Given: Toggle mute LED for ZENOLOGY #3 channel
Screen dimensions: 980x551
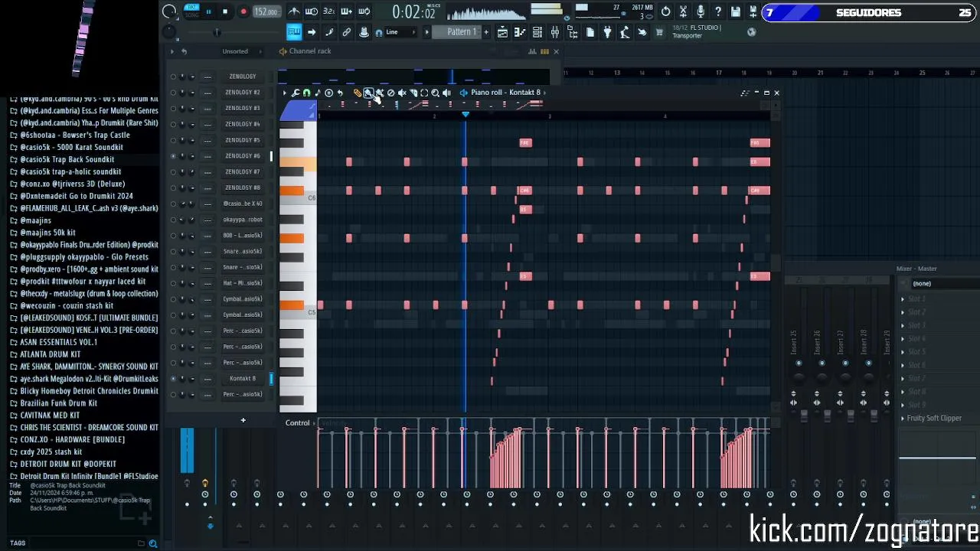Looking at the screenshot, I should pos(173,108).
